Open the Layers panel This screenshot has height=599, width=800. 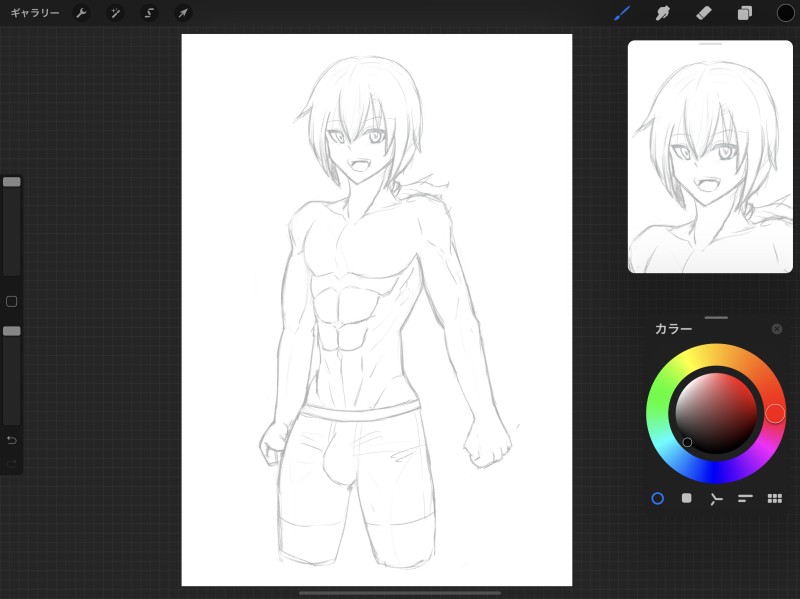point(745,13)
